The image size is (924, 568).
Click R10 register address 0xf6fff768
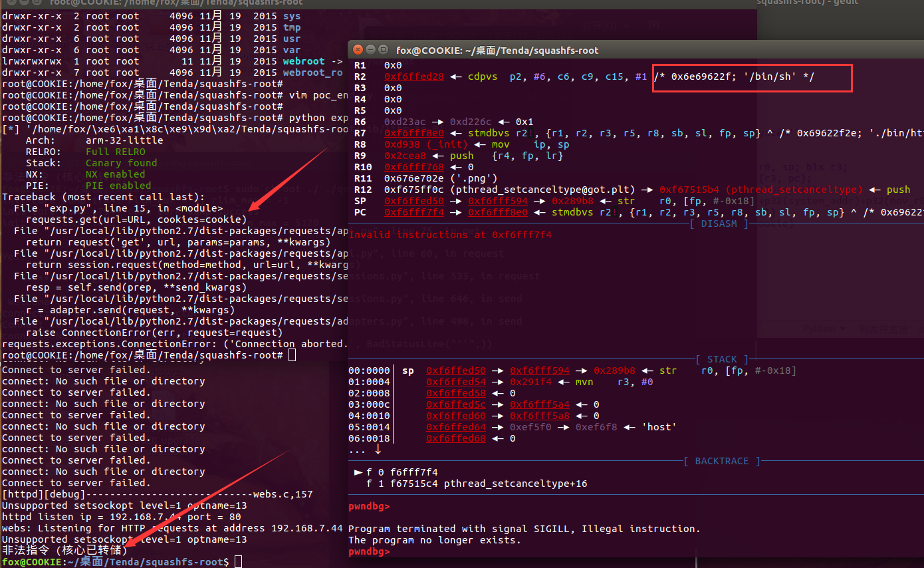(x=414, y=167)
